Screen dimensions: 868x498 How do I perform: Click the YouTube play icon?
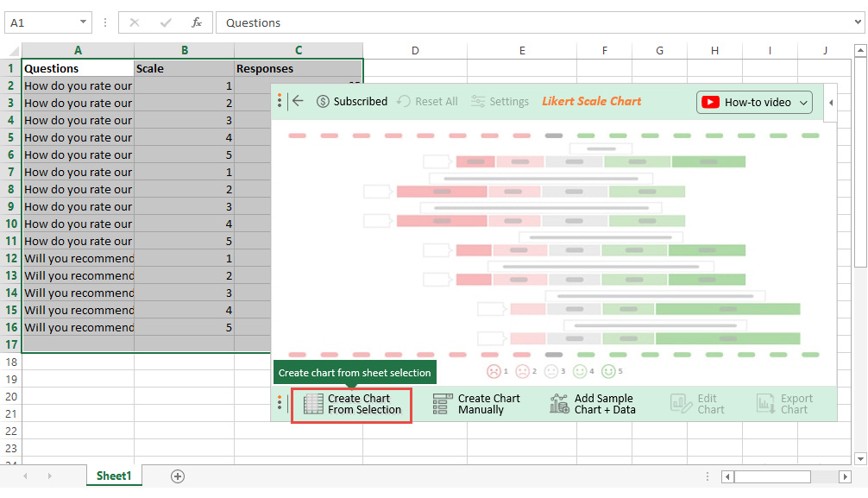click(710, 103)
